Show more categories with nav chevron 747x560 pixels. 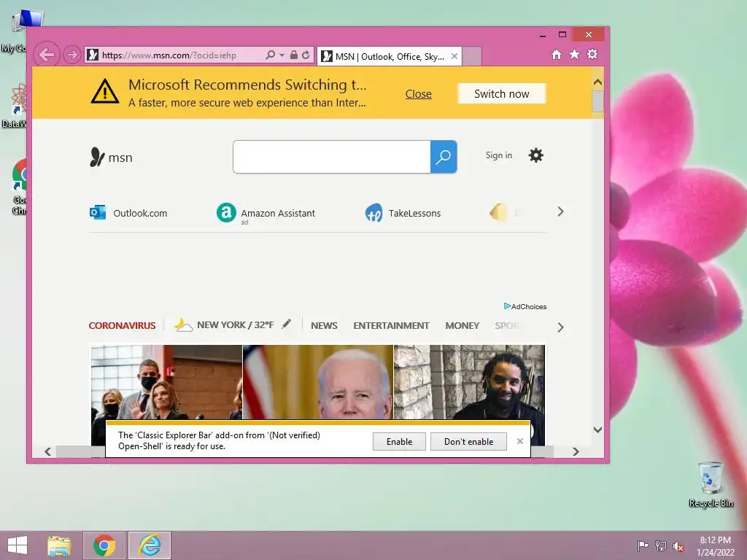tap(560, 327)
